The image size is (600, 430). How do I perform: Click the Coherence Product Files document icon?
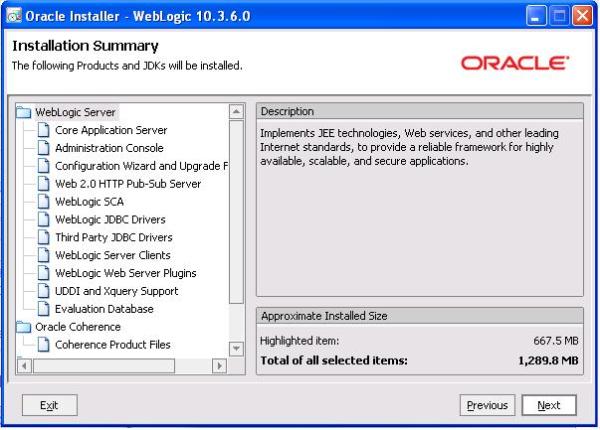(x=44, y=345)
